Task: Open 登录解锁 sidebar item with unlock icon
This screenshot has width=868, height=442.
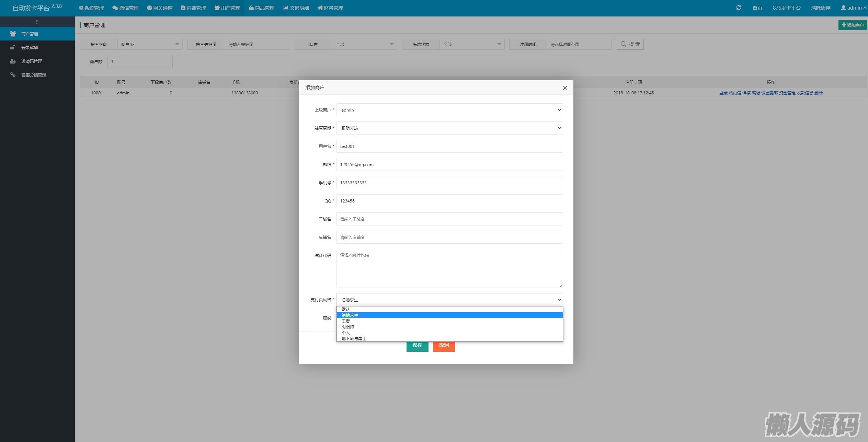Action: [x=30, y=47]
